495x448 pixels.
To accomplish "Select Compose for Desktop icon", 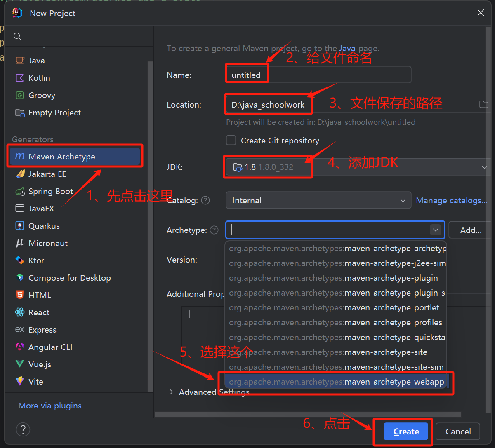I will [20, 278].
